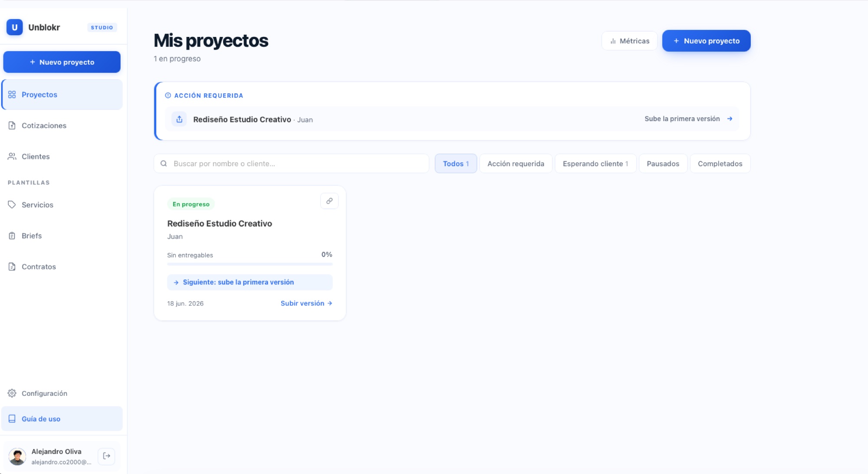
Task: Click the Servicios tag icon
Action: pos(12,205)
